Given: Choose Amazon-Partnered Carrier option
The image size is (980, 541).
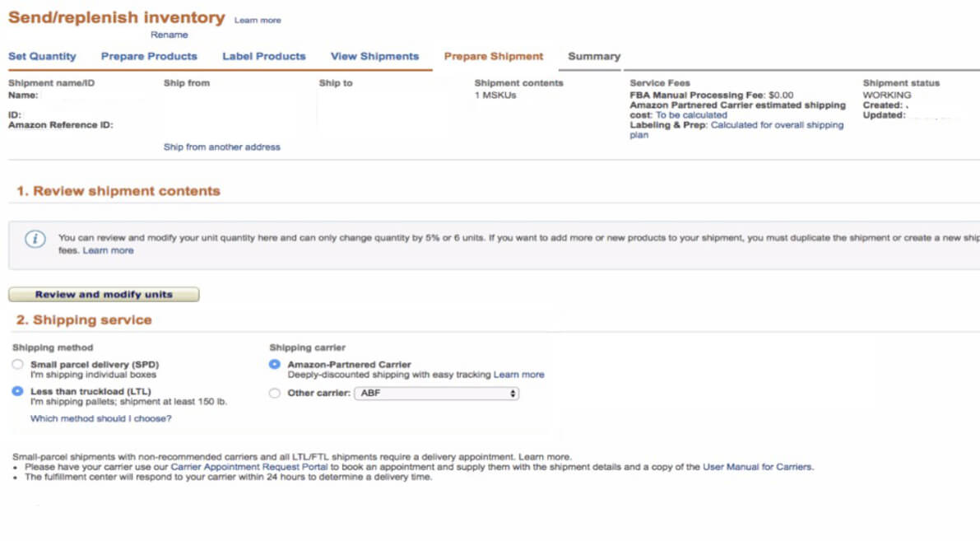Looking at the screenshot, I should coord(274,364).
